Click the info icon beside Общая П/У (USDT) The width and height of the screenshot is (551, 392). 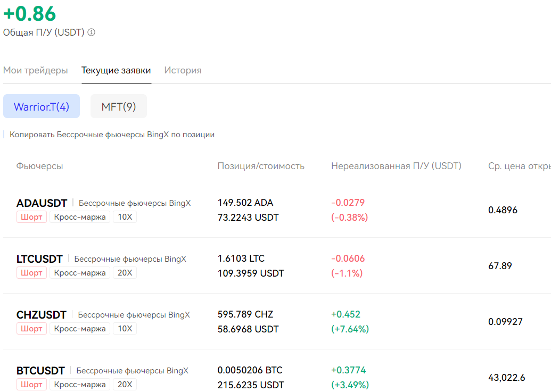tap(92, 32)
